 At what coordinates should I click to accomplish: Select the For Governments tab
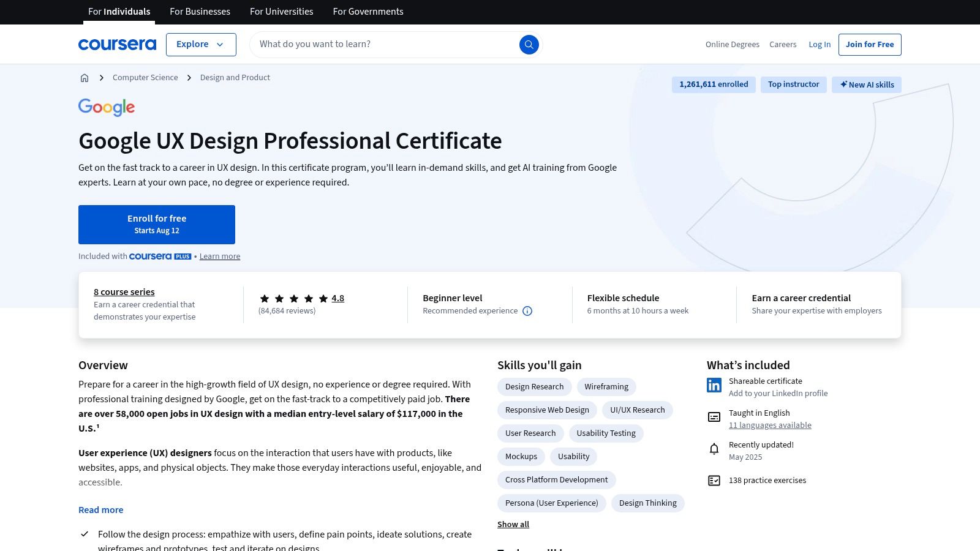(x=368, y=12)
